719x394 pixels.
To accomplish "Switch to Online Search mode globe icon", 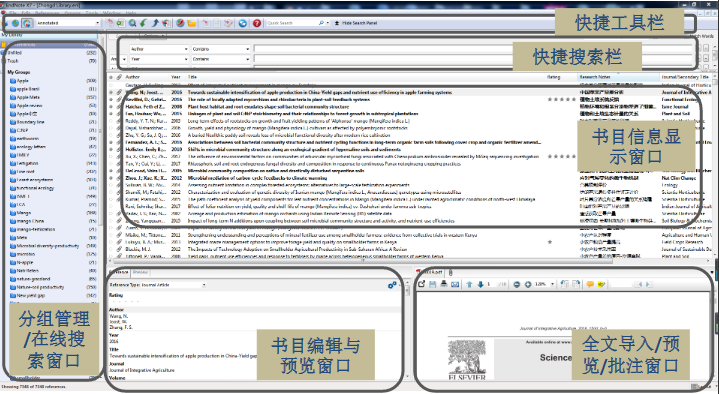I will tap(16, 23).
